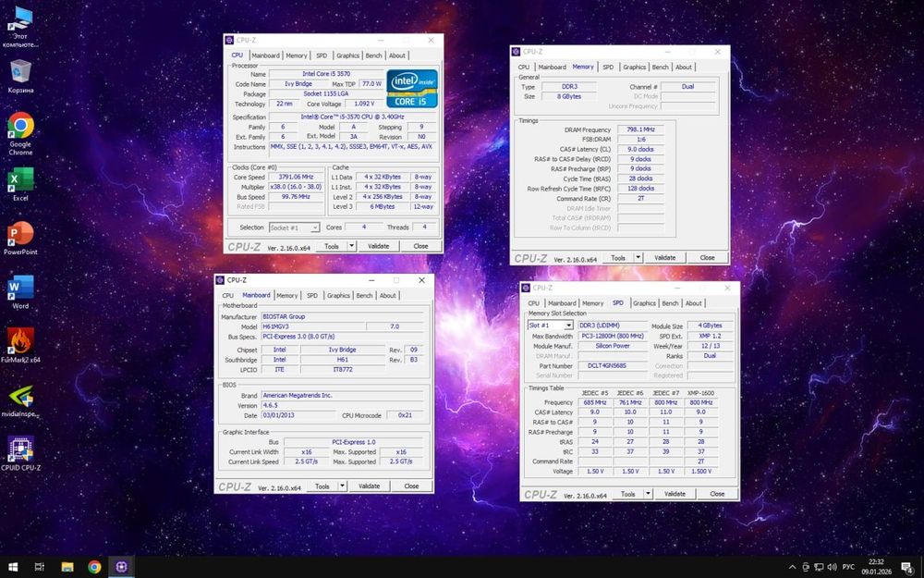This screenshot has width=924, height=578.
Task: Click the Tools button in the CPU window
Action: [332, 246]
